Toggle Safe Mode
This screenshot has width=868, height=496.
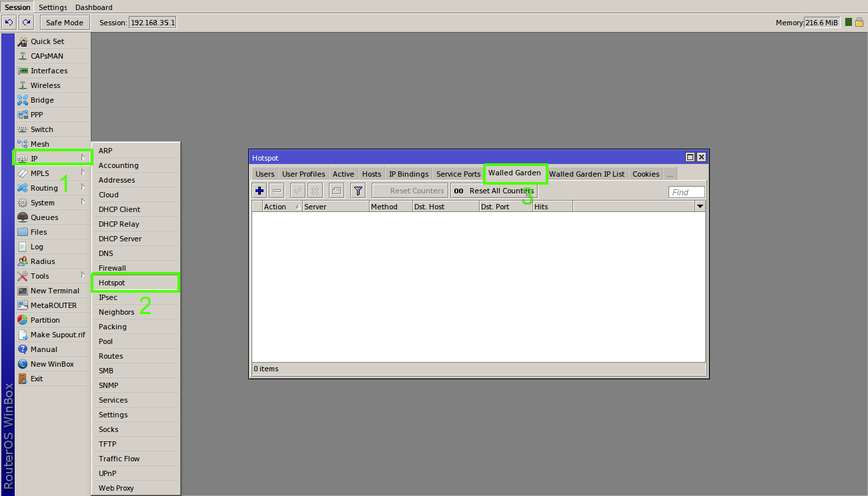pos(64,22)
